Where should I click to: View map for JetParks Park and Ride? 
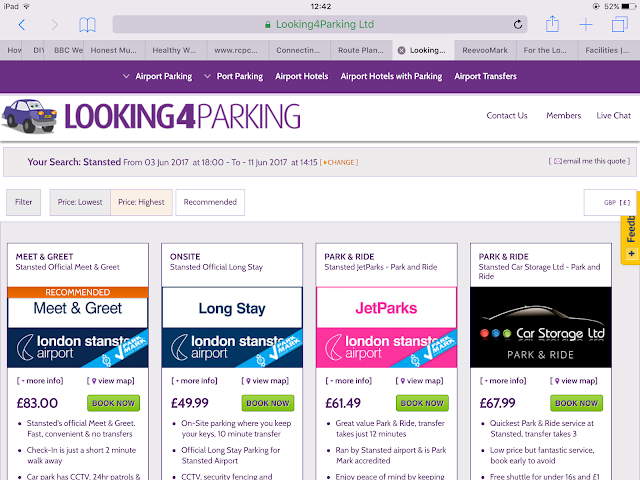coord(419,381)
